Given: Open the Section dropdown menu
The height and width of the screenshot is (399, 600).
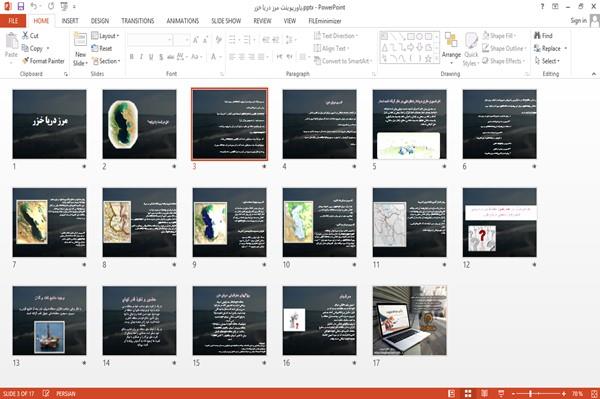Looking at the screenshot, I should point(106,61).
